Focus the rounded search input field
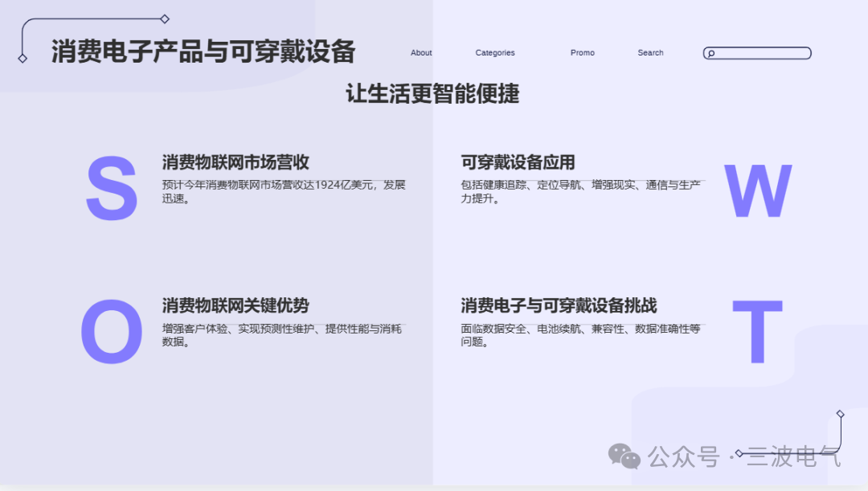Viewport: 868px width, 491px height. (757, 53)
